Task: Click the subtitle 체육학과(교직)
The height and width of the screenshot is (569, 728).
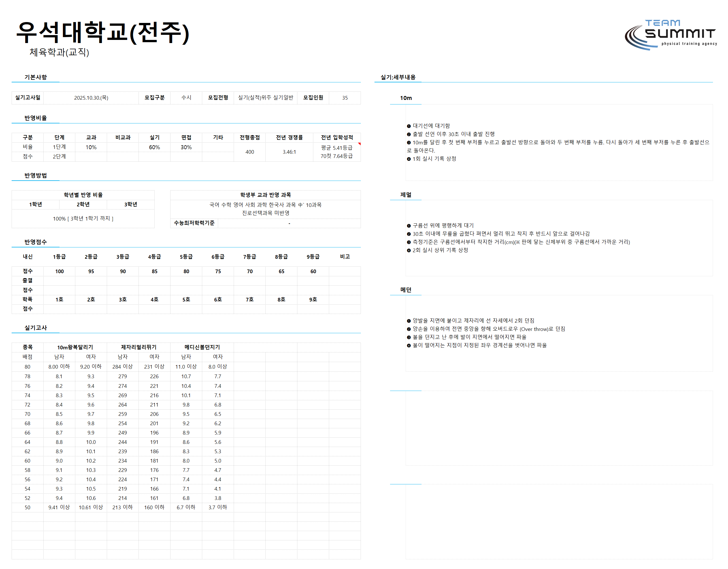Action: (x=59, y=52)
